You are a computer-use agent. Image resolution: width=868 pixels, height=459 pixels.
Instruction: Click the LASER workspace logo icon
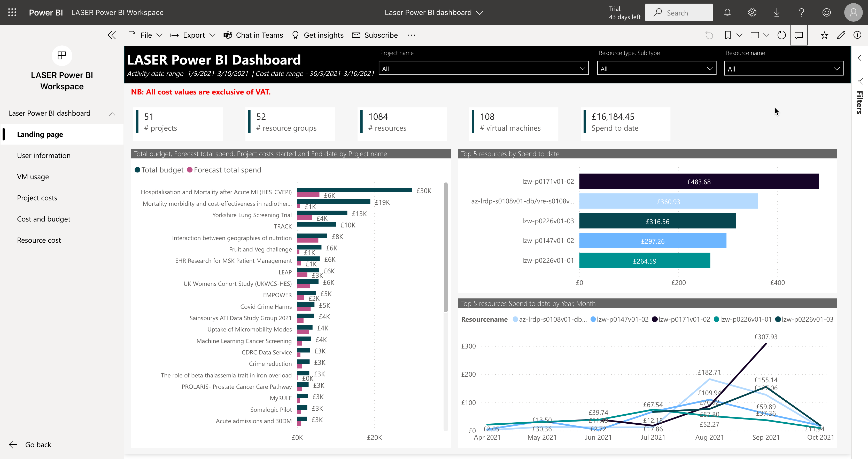tap(62, 56)
